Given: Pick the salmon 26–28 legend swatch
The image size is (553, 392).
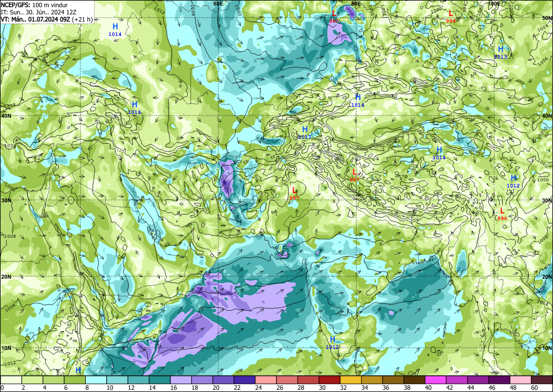Looking at the screenshot, I should click(x=287, y=380).
